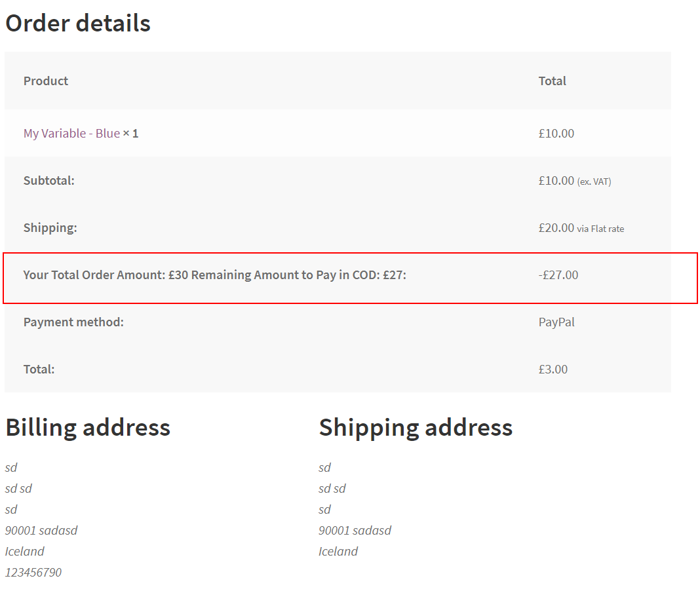
Task: Open the My Variable - Blue product link
Action: coord(72,134)
